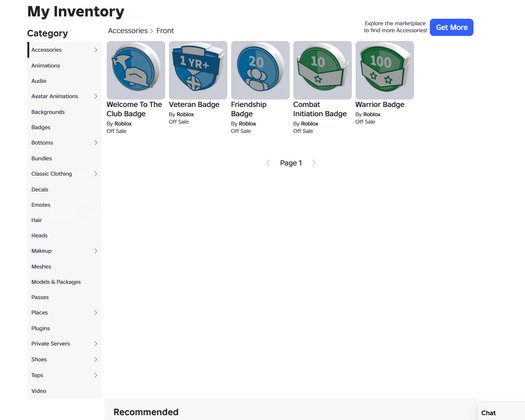Go to next inventory page arrow
Image resolution: width=525 pixels, height=420 pixels.
pyautogui.click(x=314, y=163)
